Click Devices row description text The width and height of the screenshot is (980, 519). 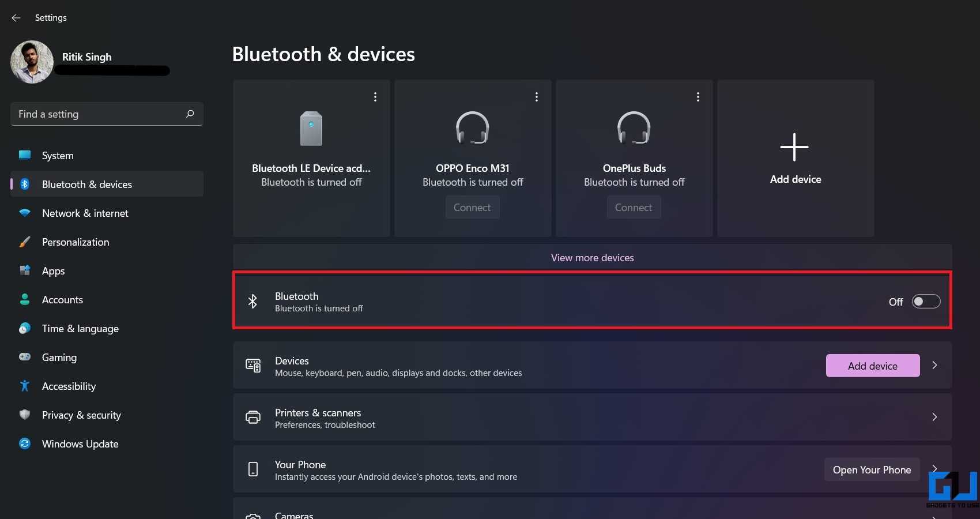pos(398,373)
